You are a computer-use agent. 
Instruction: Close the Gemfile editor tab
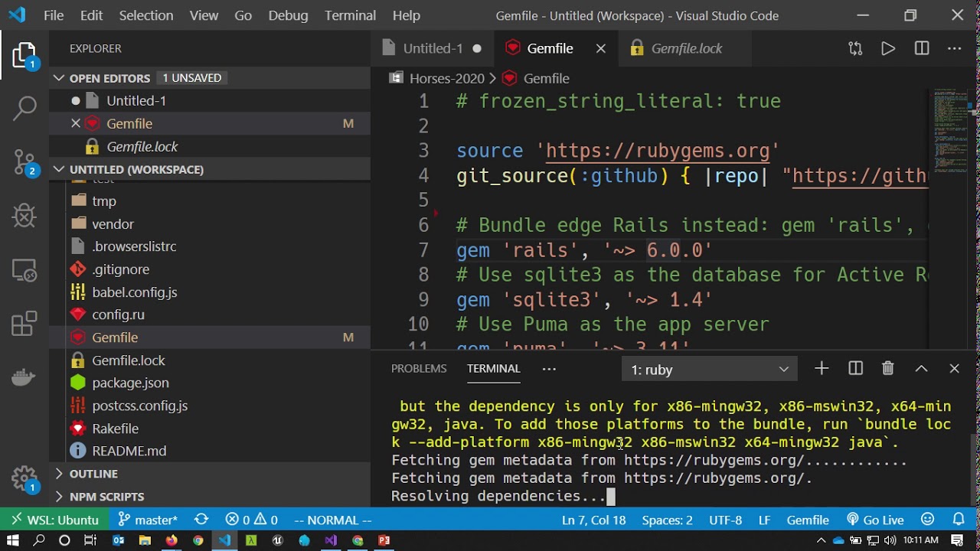601,48
